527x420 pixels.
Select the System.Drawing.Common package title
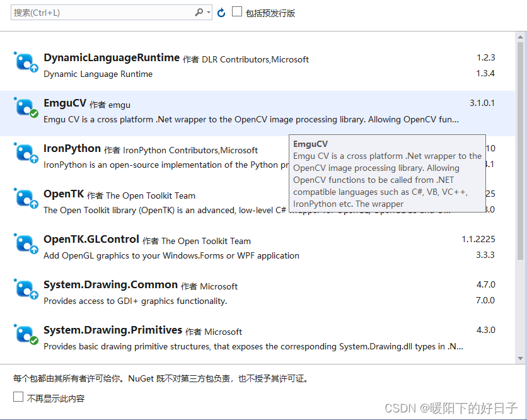click(x=110, y=285)
